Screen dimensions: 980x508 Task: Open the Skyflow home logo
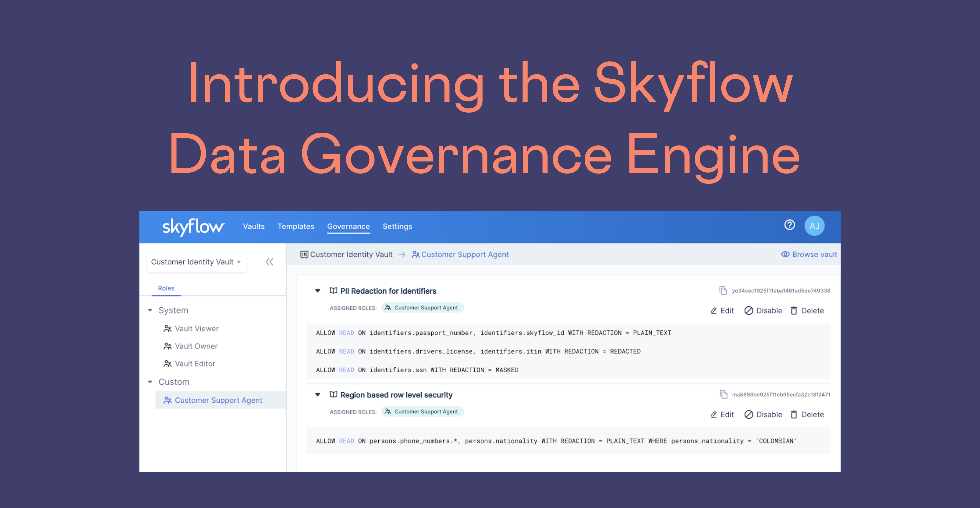(x=192, y=227)
